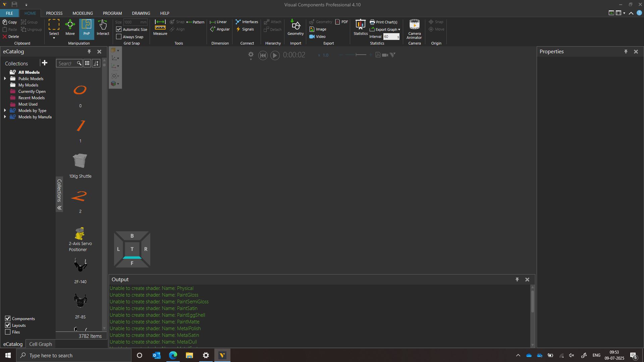This screenshot has height=362, width=644.
Task: Click the Output panel scrollbar
Action: point(532,302)
